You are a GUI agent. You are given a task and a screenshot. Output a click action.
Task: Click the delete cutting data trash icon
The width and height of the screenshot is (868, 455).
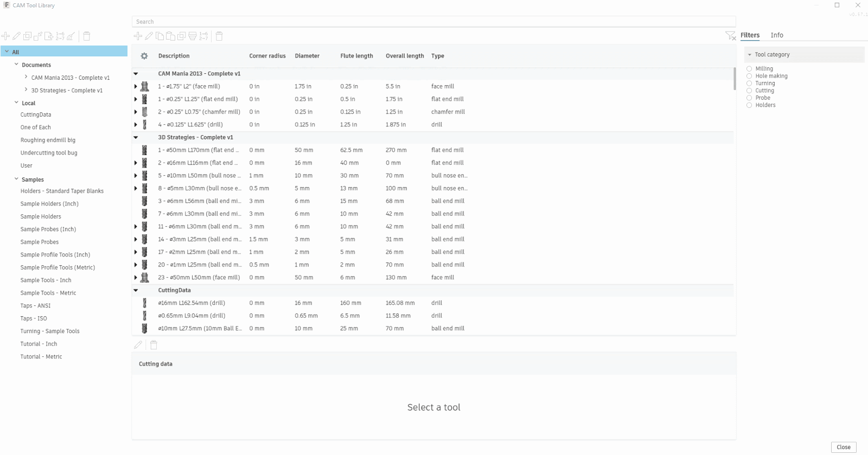(154, 345)
